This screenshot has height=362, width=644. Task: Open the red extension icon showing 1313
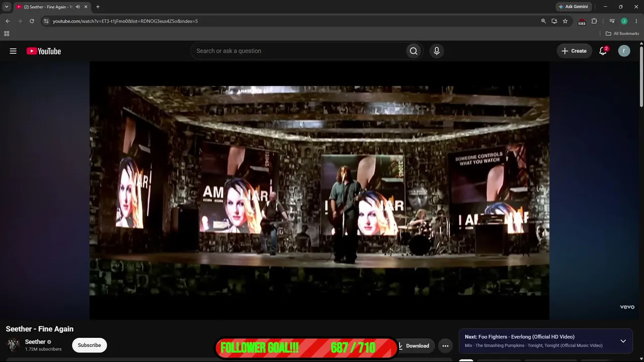pos(582,22)
